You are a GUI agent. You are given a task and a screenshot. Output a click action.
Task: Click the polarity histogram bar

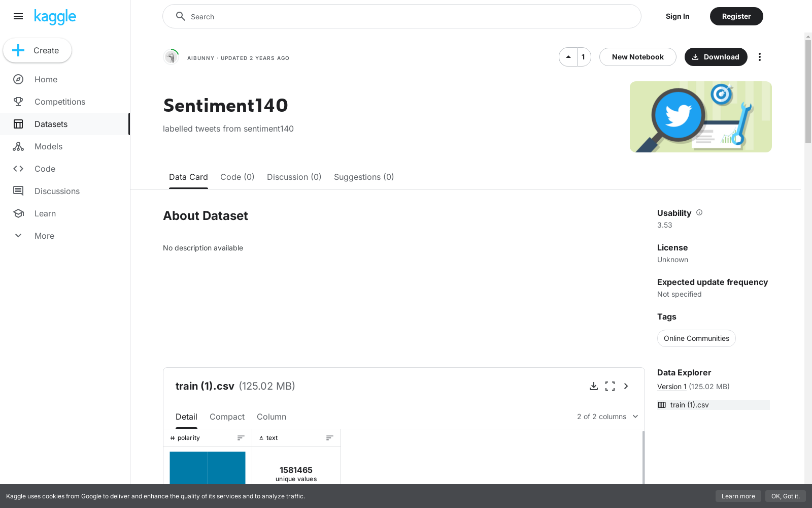208,467
